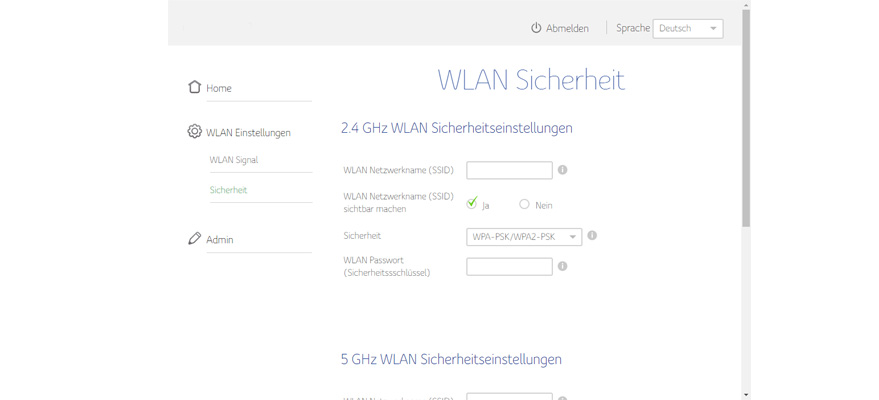Open WLAN Einstellungen menu label
The width and height of the screenshot is (879, 400).
(x=248, y=132)
